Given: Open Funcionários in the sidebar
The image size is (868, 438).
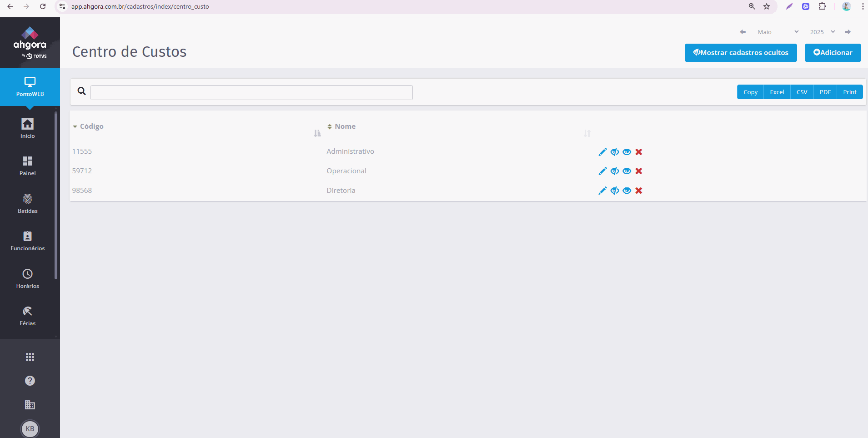Looking at the screenshot, I should pyautogui.click(x=28, y=241).
